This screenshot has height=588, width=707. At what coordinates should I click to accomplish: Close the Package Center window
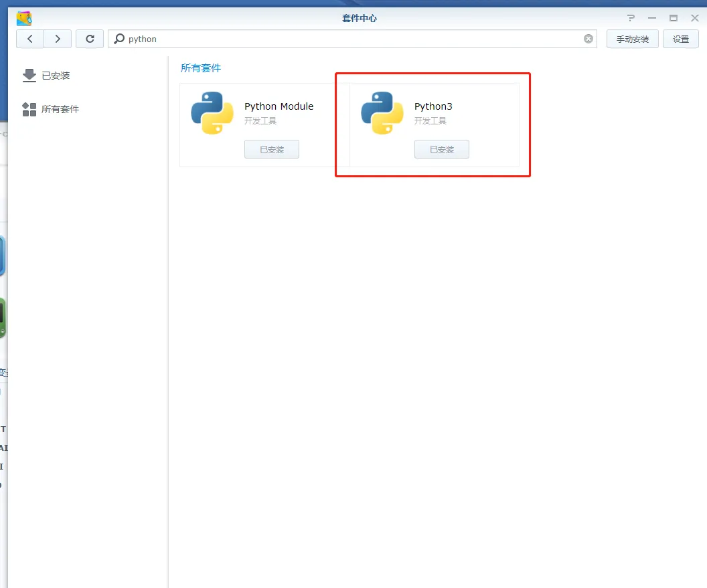click(695, 18)
